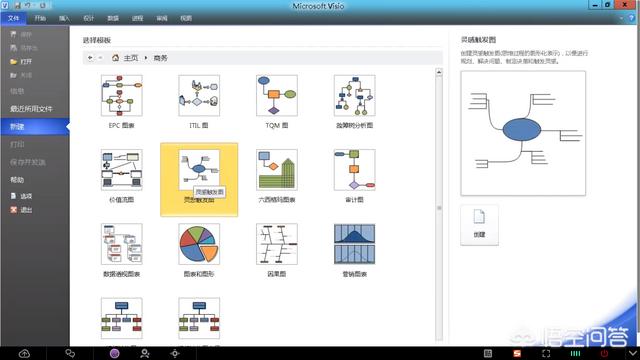
Task: Select the pie chart 图表和图形 template
Action: pos(199,244)
